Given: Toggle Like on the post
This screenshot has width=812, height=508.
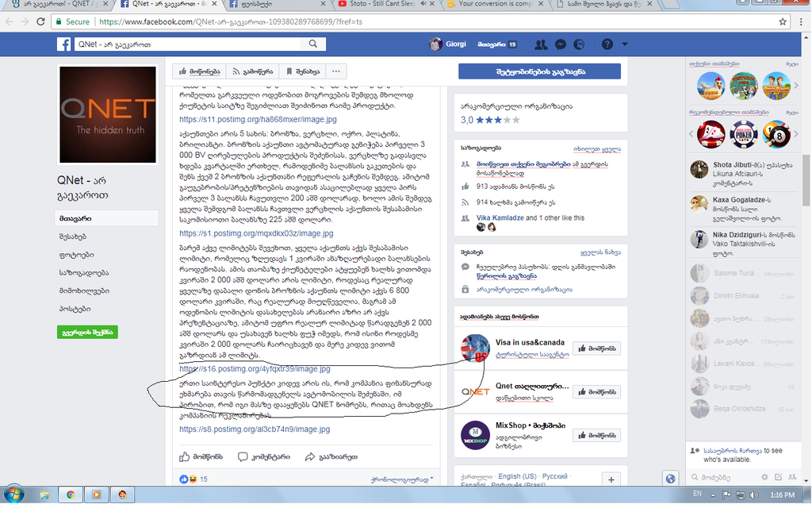Looking at the screenshot, I should pyautogui.click(x=201, y=457).
